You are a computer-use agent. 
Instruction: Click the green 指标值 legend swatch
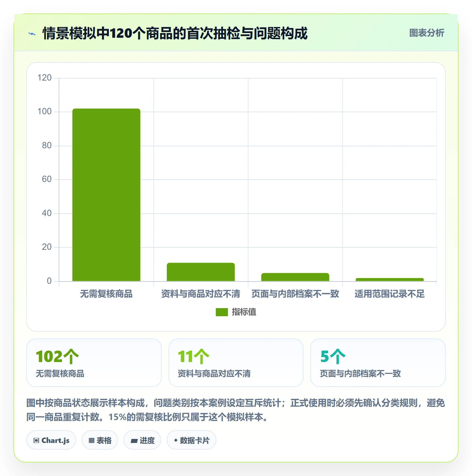222,312
